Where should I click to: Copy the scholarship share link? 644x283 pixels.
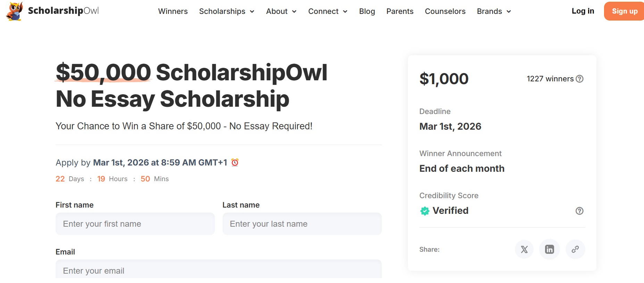pos(575,249)
